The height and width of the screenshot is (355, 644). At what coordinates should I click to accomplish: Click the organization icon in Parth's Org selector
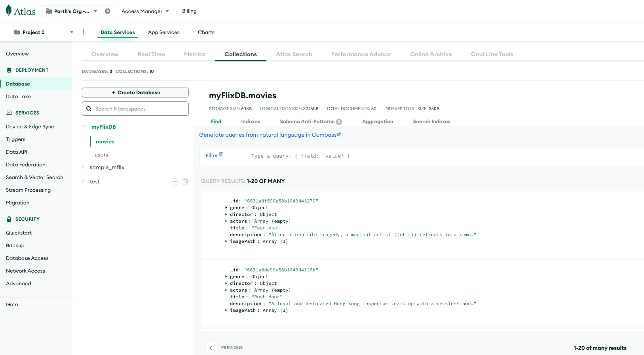pos(49,11)
